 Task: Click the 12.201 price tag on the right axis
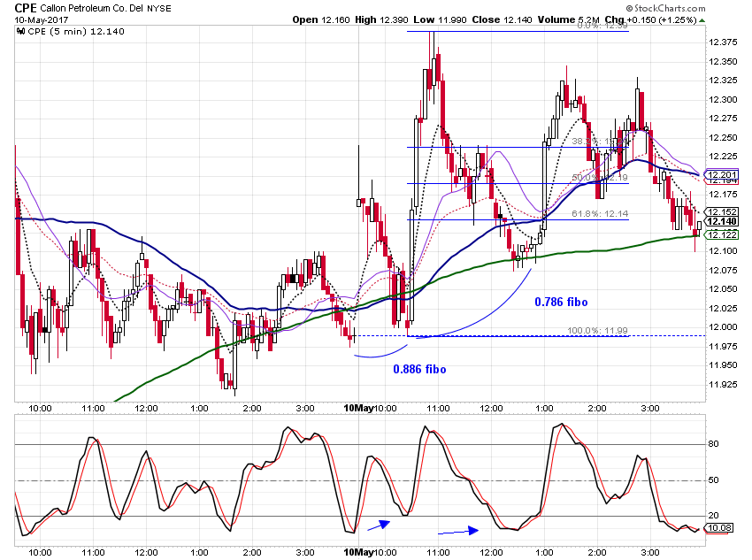click(722, 174)
